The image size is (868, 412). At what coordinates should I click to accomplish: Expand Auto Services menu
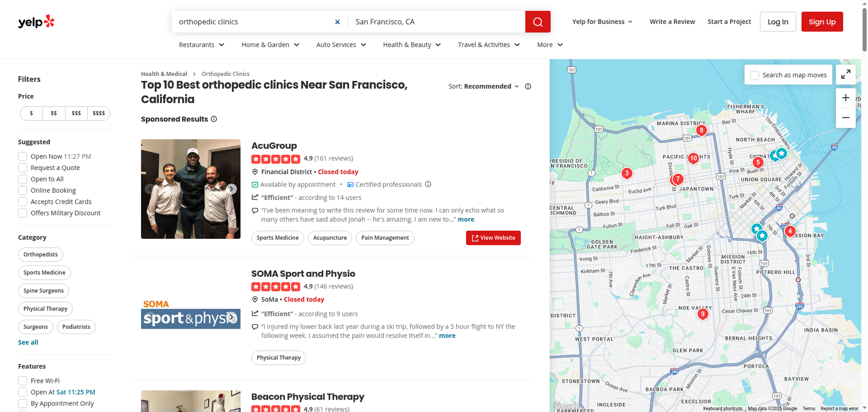[341, 45]
